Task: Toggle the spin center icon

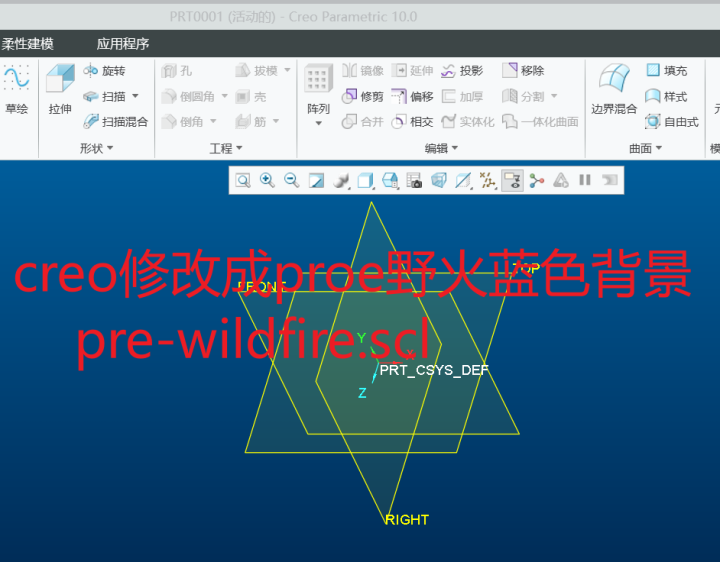Action: pyautogui.click(x=536, y=180)
